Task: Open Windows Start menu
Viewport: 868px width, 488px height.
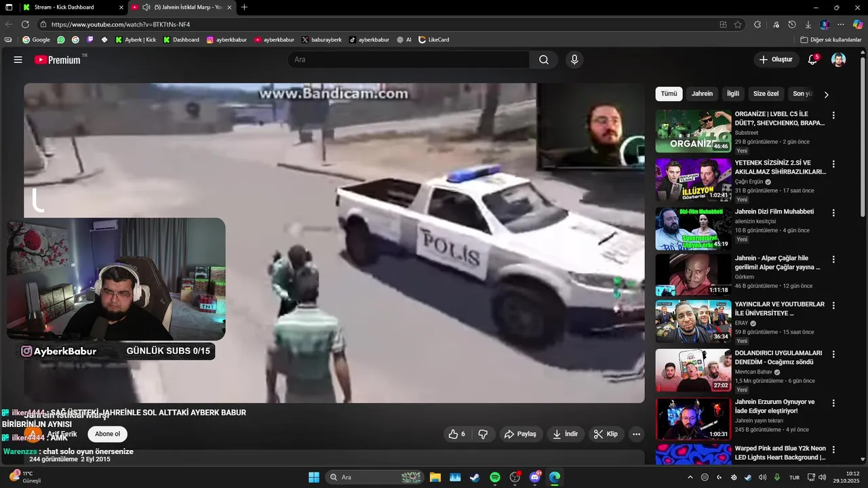Action: 314,477
